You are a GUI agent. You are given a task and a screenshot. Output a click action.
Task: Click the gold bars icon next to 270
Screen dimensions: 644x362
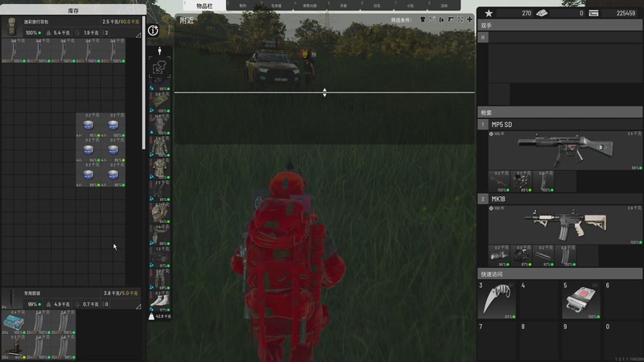click(542, 13)
